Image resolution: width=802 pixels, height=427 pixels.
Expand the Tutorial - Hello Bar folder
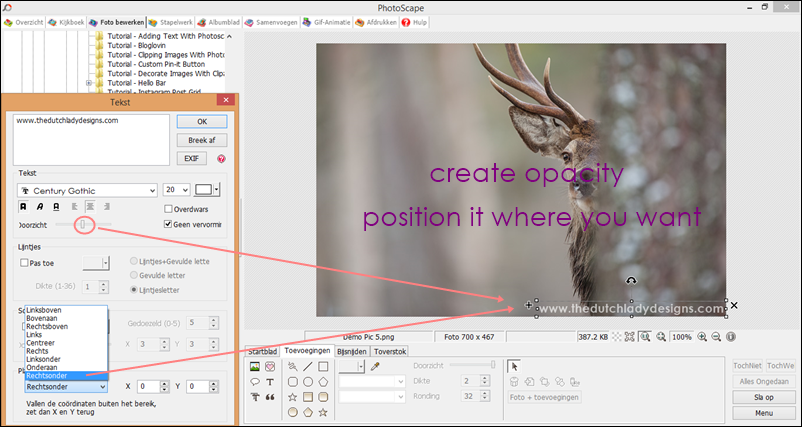pyautogui.click(x=88, y=83)
